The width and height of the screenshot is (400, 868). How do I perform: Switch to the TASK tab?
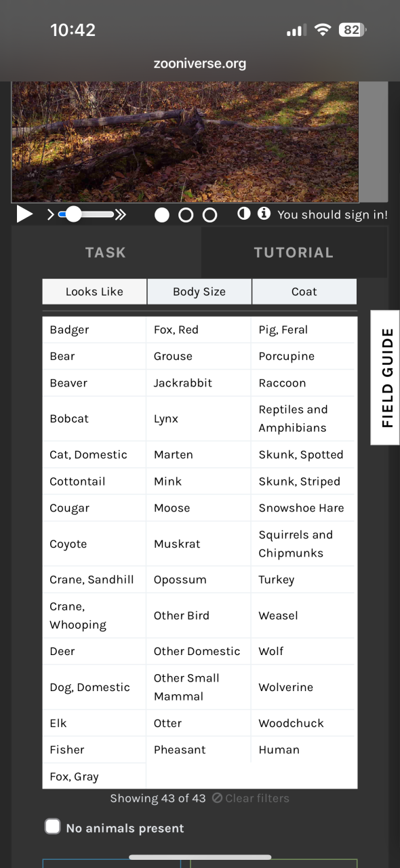[x=106, y=252]
